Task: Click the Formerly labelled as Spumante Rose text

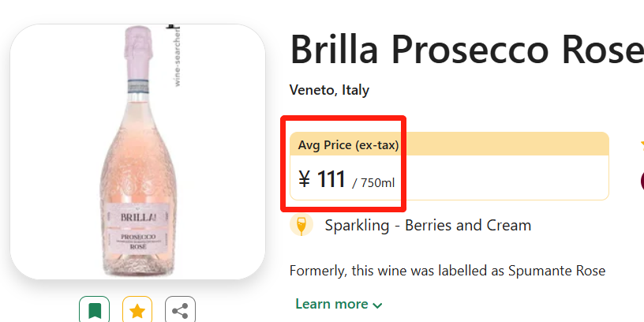Action: [x=447, y=271]
